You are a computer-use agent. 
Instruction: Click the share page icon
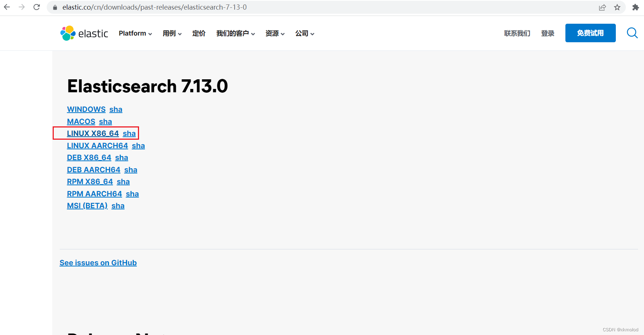click(x=602, y=7)
